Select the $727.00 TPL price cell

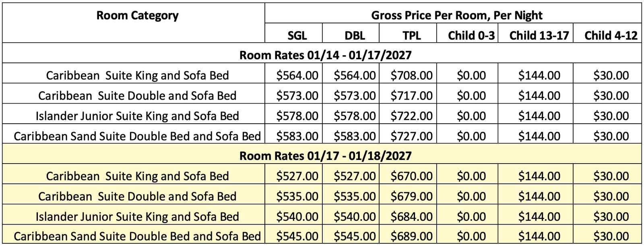pyautogui.click(x=412, y=136)
